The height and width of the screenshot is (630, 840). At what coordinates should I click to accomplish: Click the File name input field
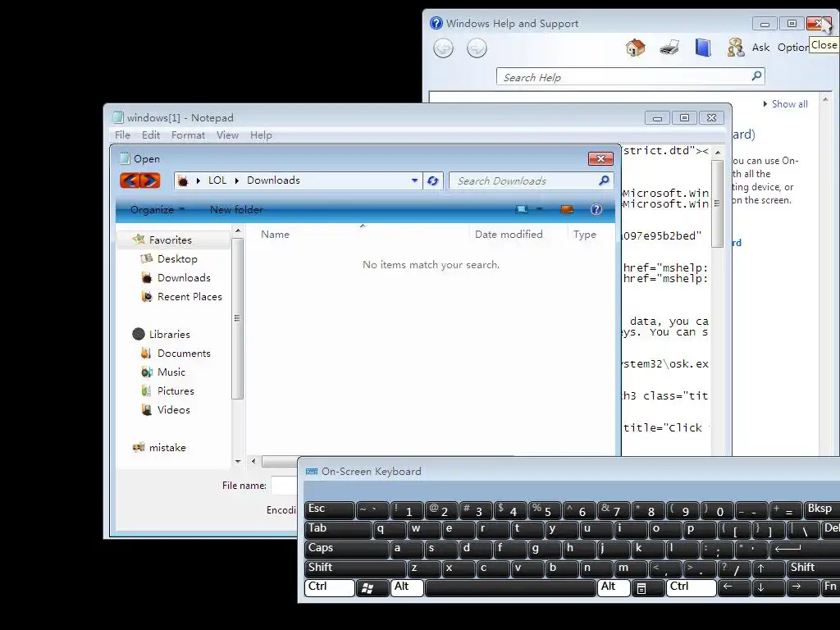tap(285, 486)
